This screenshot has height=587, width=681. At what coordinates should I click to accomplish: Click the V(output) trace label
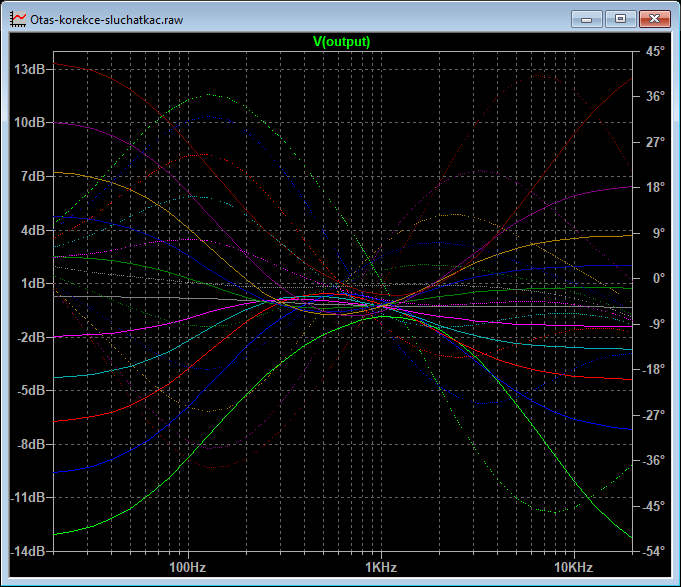341,42
